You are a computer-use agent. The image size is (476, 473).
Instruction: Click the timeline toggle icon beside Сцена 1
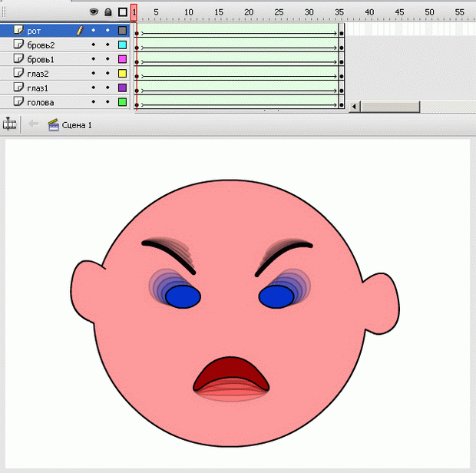pyautogui.click(x=10, y=124)
